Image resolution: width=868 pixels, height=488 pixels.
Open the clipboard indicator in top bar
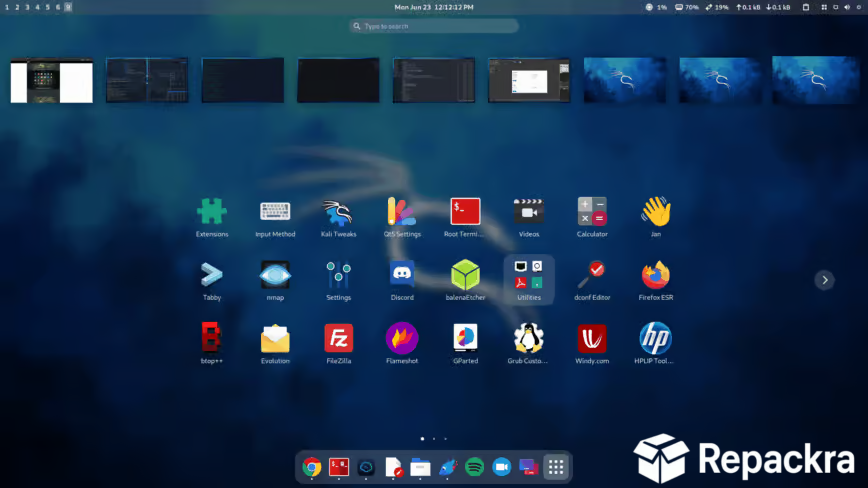806,7
